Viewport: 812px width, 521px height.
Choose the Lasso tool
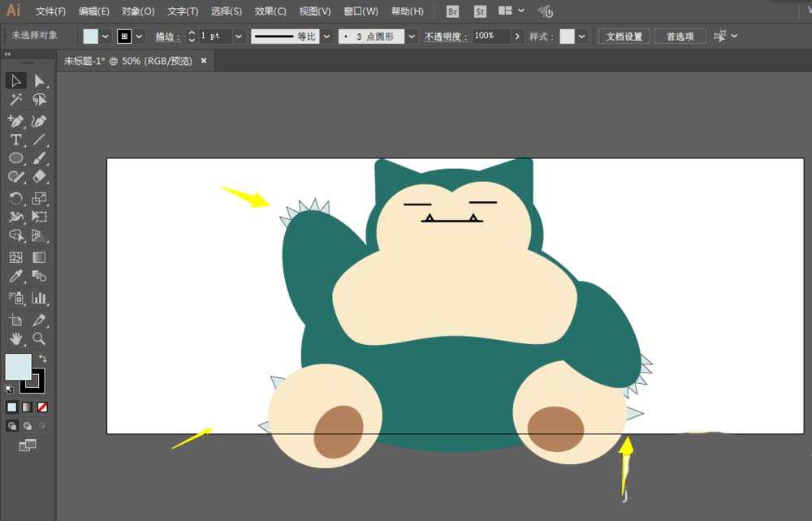click(39, 99)
